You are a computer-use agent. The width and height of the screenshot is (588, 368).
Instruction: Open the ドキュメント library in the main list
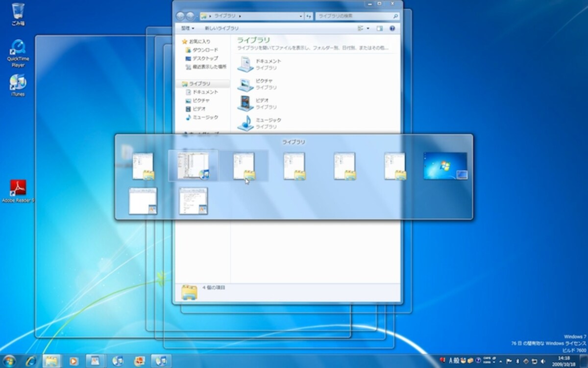[260, 64]
